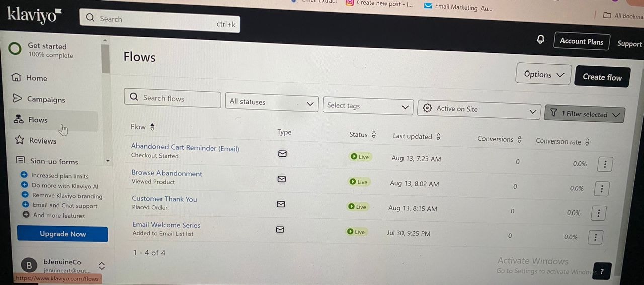Open Flows in sidebar
The height and width of the screenshot is (285, 644).
(x=38, y=120)
